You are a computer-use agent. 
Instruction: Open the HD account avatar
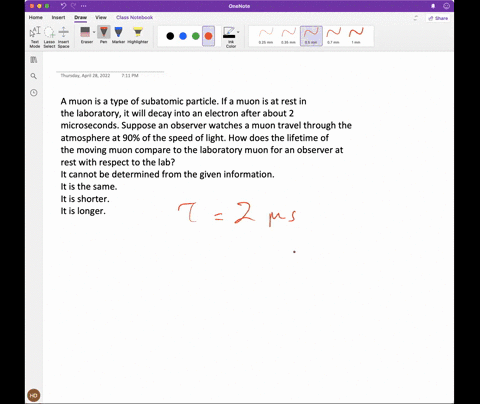[x=34, y=396]
